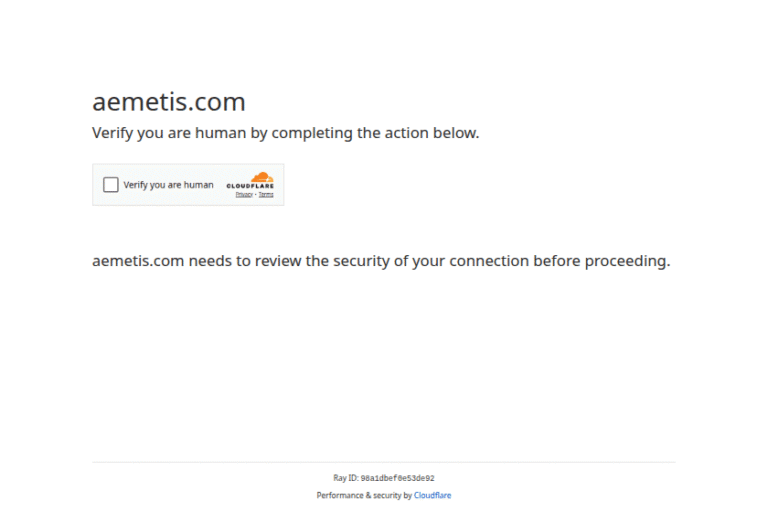Click the "Ray ID:" label in footer
The width and height of the screenshot is (768, 512).
click(x=346, y=478)
